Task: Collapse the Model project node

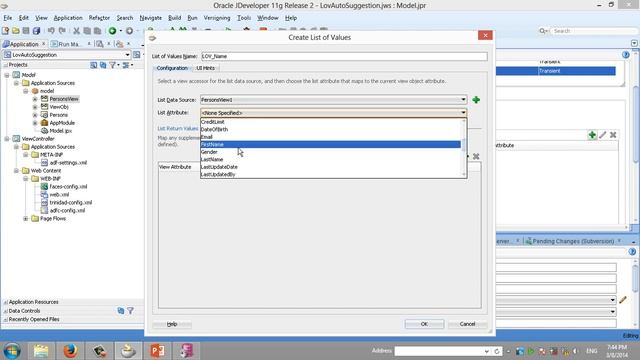Action: 7,75
